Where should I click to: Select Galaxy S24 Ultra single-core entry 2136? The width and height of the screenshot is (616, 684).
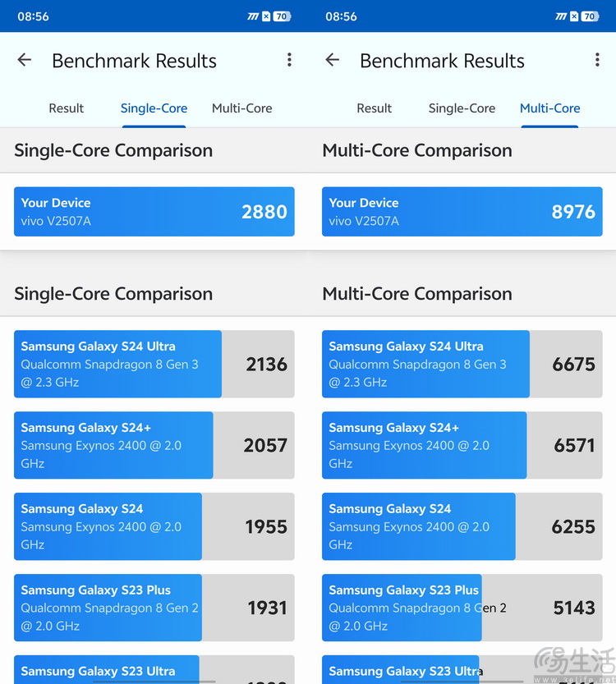(x=154, y=364)
